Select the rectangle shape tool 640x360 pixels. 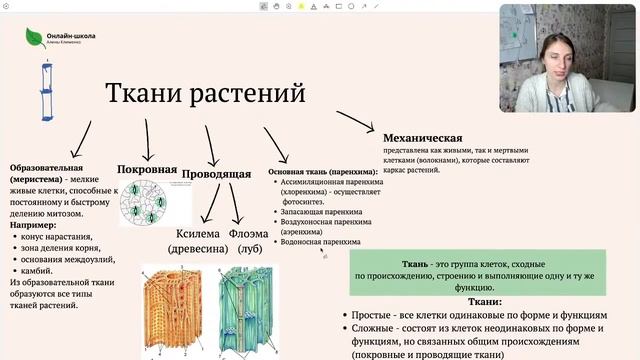[x=339, y=6]
